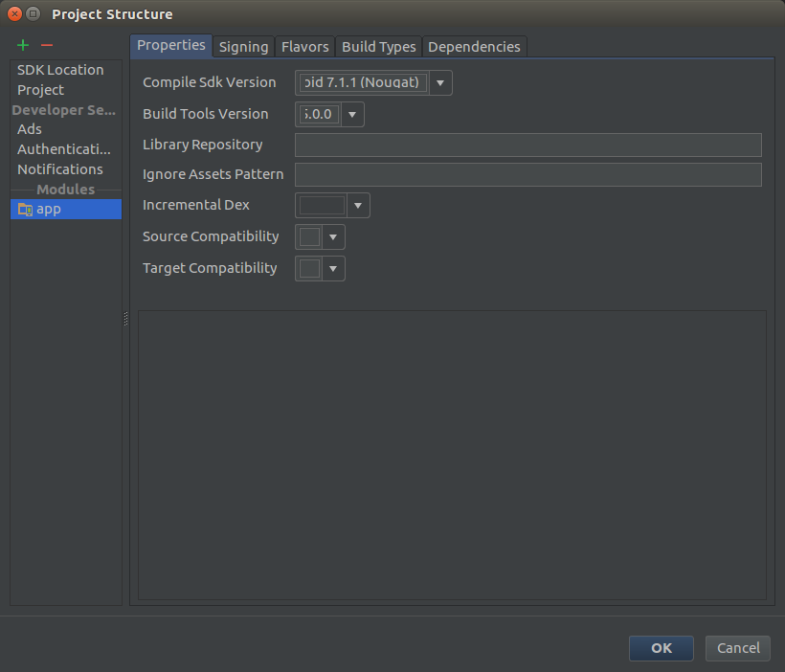Open the Flavors tab
Image resolution: width=785 pixels, height=672 pixels.
tap(304, 47)
